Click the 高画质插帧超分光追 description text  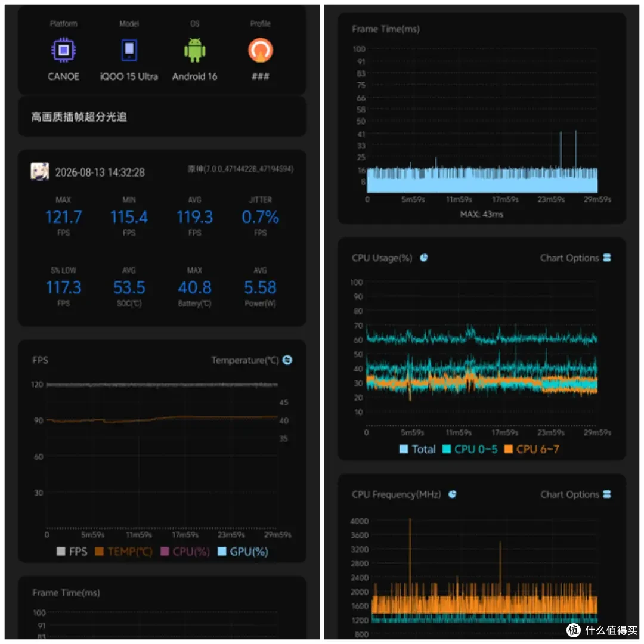79,117
